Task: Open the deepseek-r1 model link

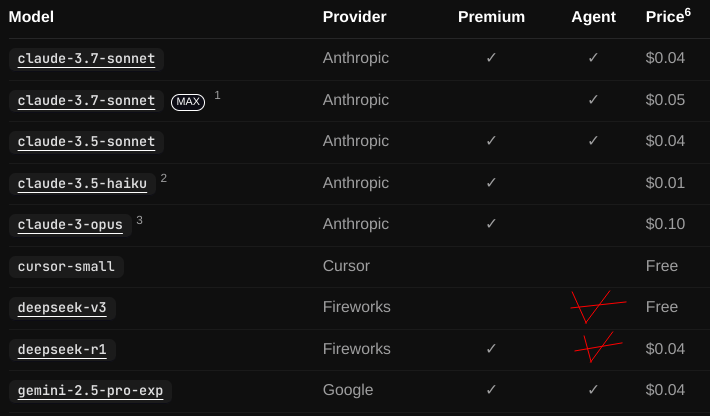Action: (x=62, y=349)
